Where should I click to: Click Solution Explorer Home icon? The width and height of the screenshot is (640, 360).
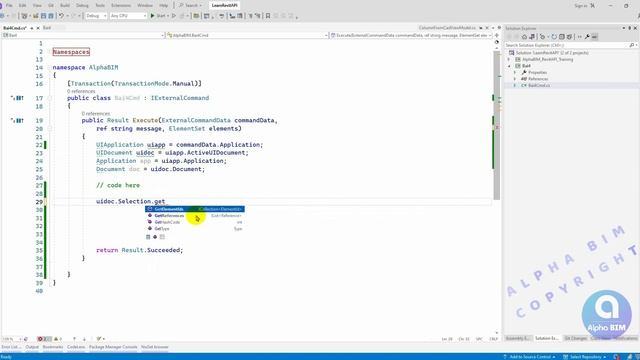[524, 37]
